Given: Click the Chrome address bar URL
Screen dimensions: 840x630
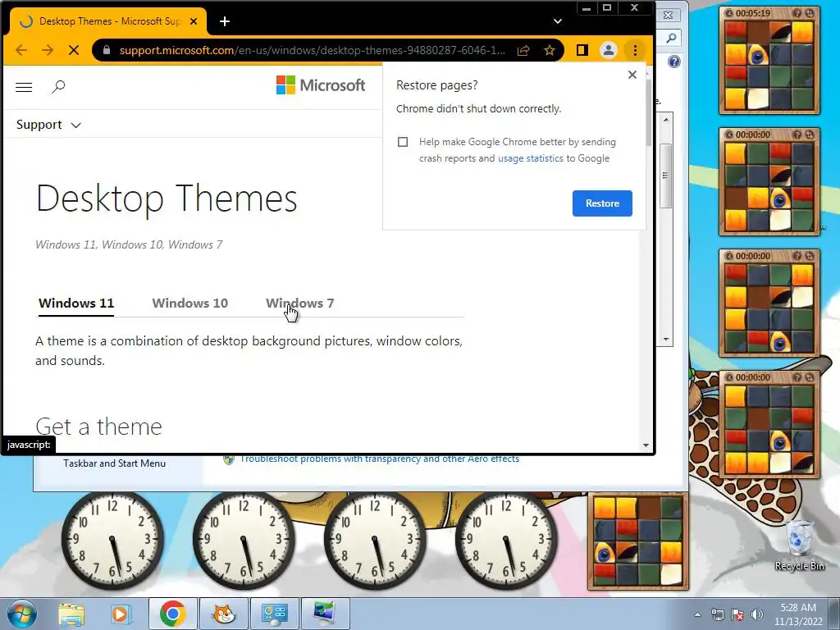Looking at the screenshot, I should click(x=312, y=50).
